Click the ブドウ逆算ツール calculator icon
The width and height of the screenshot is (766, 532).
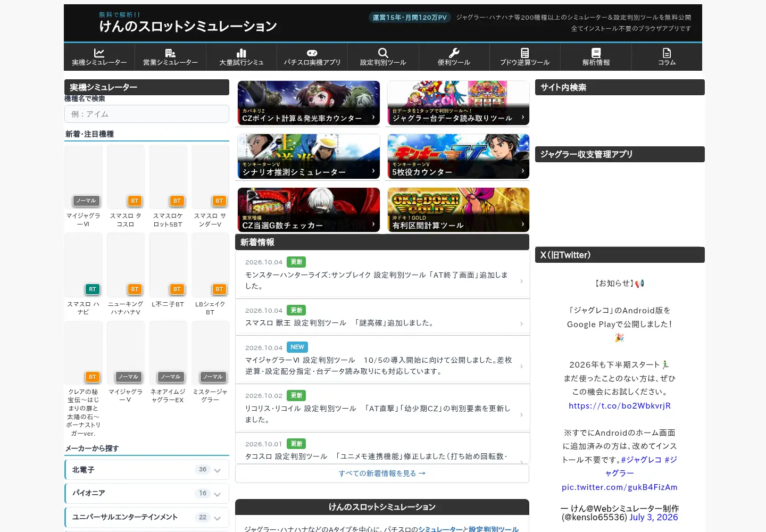pyautogui.click(x=525, y=53)
